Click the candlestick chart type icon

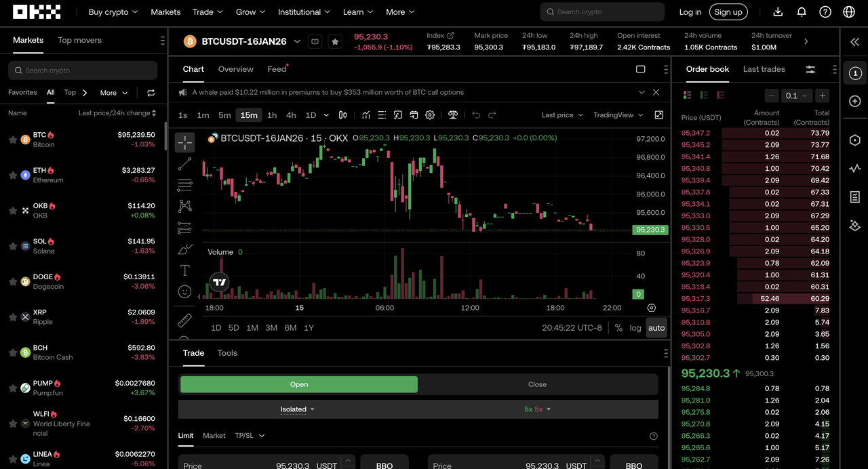(x=343, y=115)
